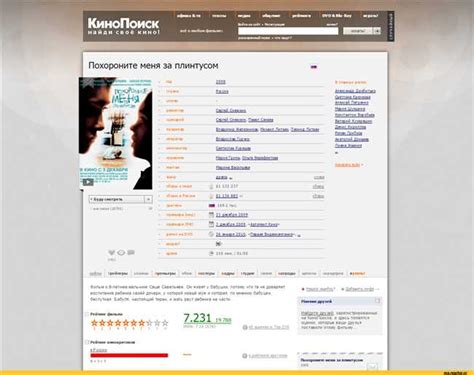The image size is (474, 375).
Task: Click the Russian flag icon near title
Action: point(314,67)
